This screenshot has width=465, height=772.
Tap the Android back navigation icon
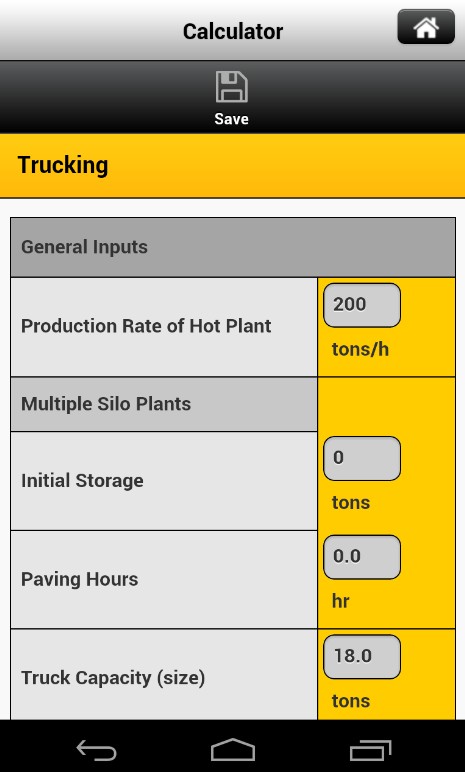point(97,750)
